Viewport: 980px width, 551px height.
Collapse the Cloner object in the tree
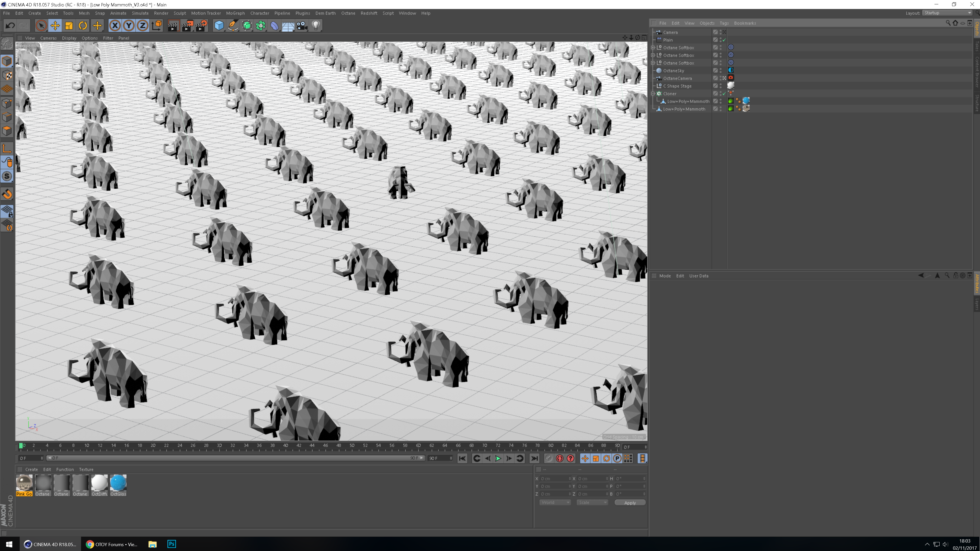tap(653, 94)
